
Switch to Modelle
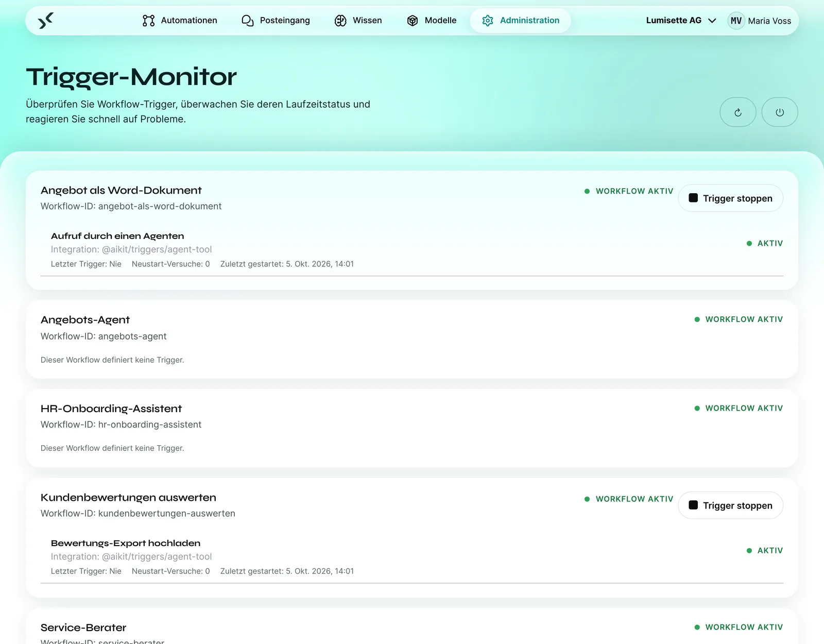click(432, 21)
